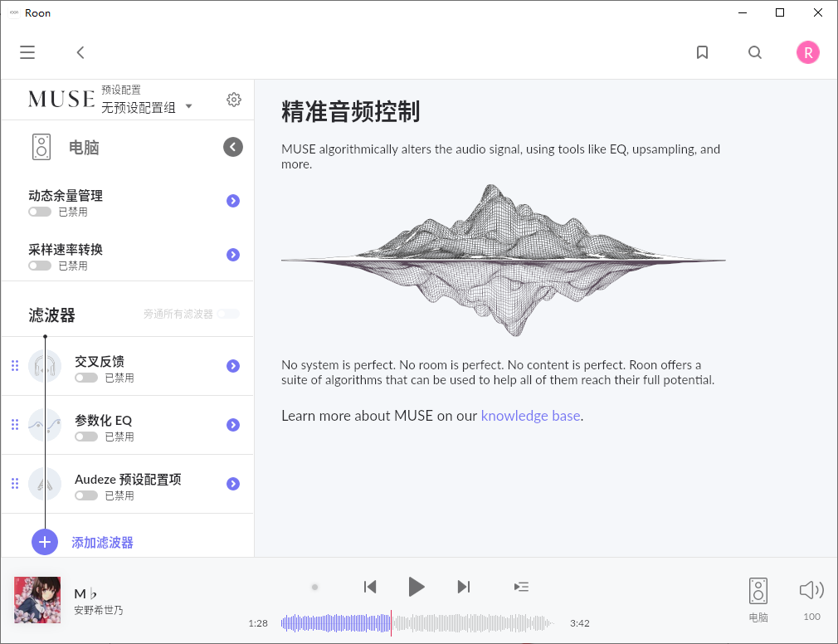Minimize the Roon window
The width and height of the screenshot is (838, 644).
click(743, 12)
